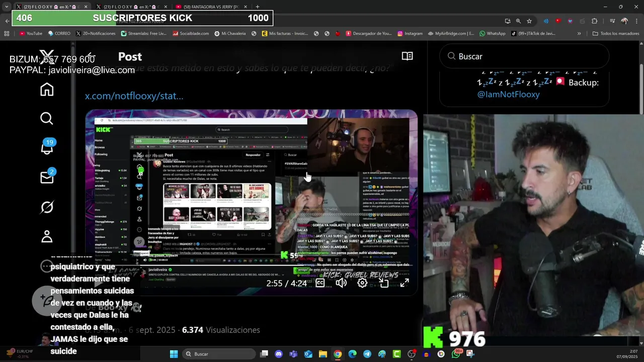Open WhatsApp from taskbar

pyautogui.click(x=456, y=354)
